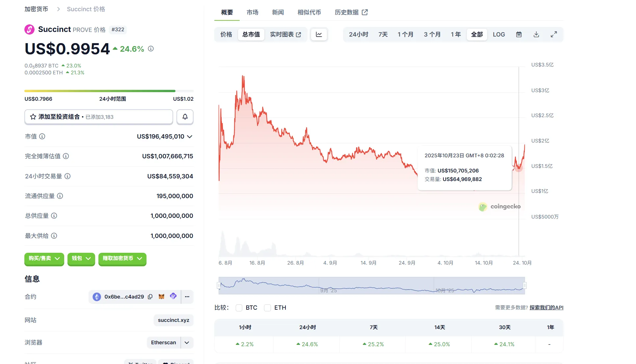Expand chart to fullscreen
This screenshot has width=636, height=364.
554,34
